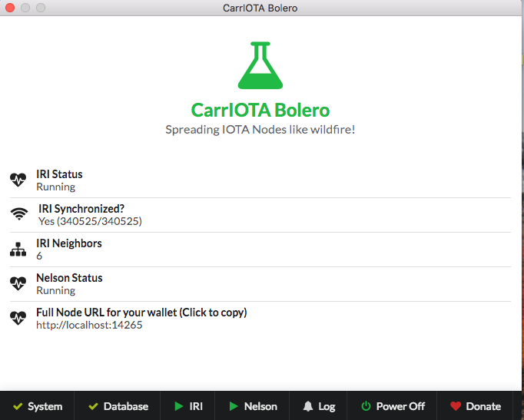Image resolution: width=524 pixels, height=420 pixels.
Task: Click the Power Off label
Action: (401, 406)
